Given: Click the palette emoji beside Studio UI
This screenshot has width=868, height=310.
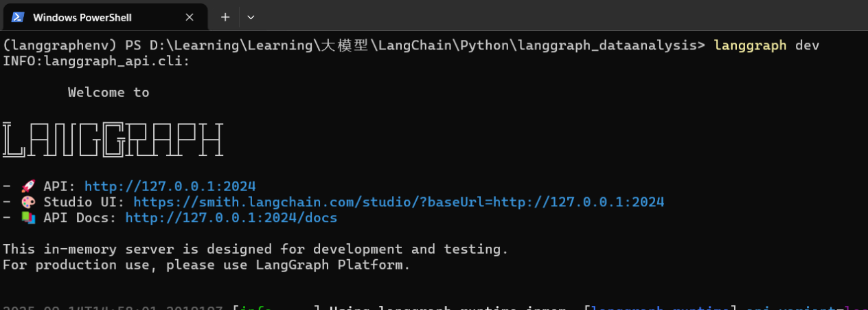Looking at the screenshot, I should pyautogui.click(x=27, y=202).
